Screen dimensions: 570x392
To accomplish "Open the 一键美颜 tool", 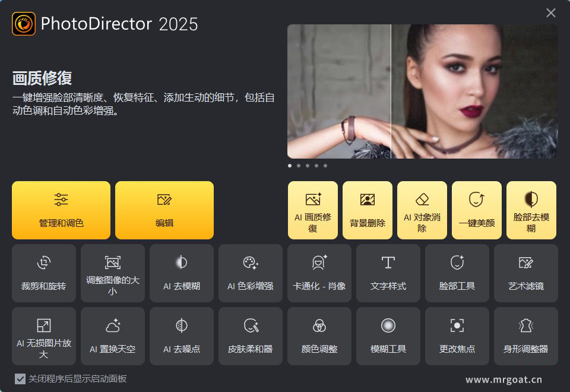I will point(476,210).
